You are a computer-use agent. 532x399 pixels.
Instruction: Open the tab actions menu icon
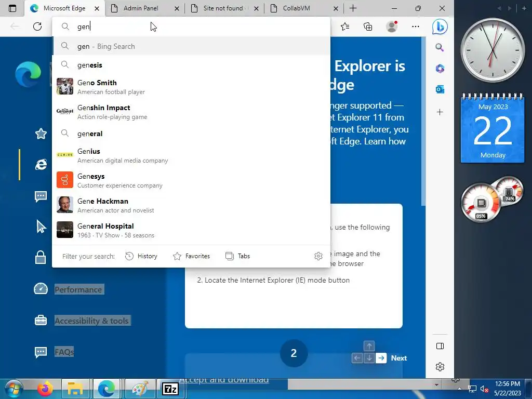click(x=12, y=8)
